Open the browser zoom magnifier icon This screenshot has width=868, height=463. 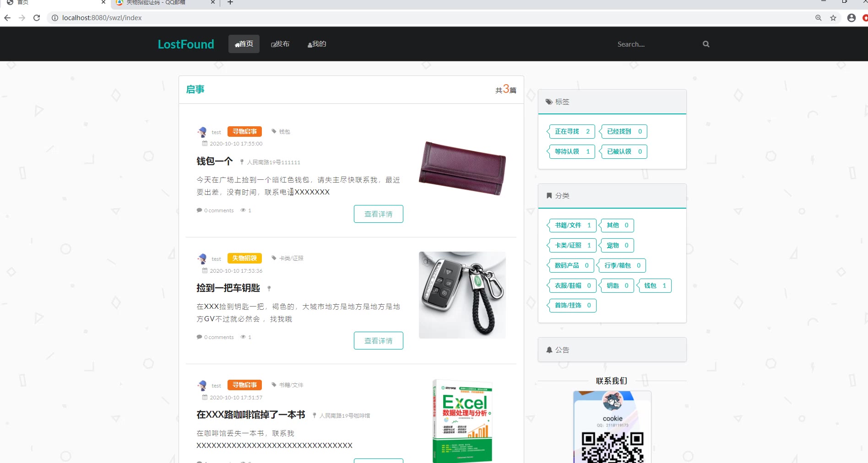[819, 18]
